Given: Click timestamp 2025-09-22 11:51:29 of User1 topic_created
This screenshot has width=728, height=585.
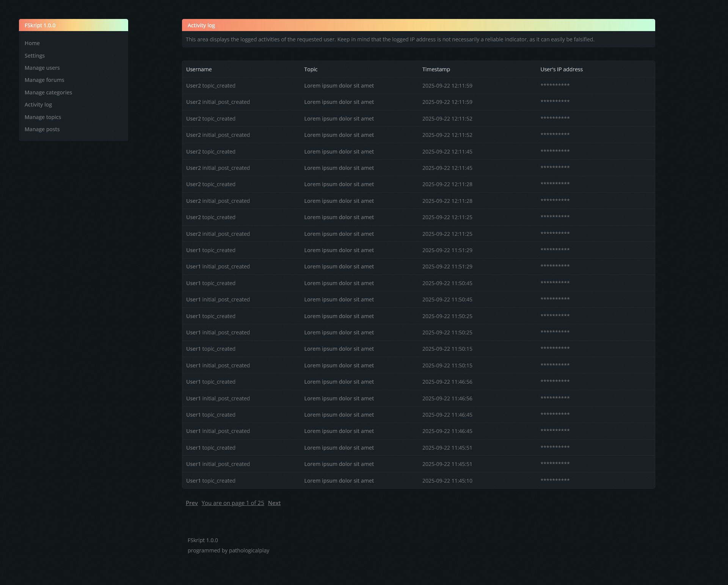Looking at the screenshot, I should [x=447, y=250].
